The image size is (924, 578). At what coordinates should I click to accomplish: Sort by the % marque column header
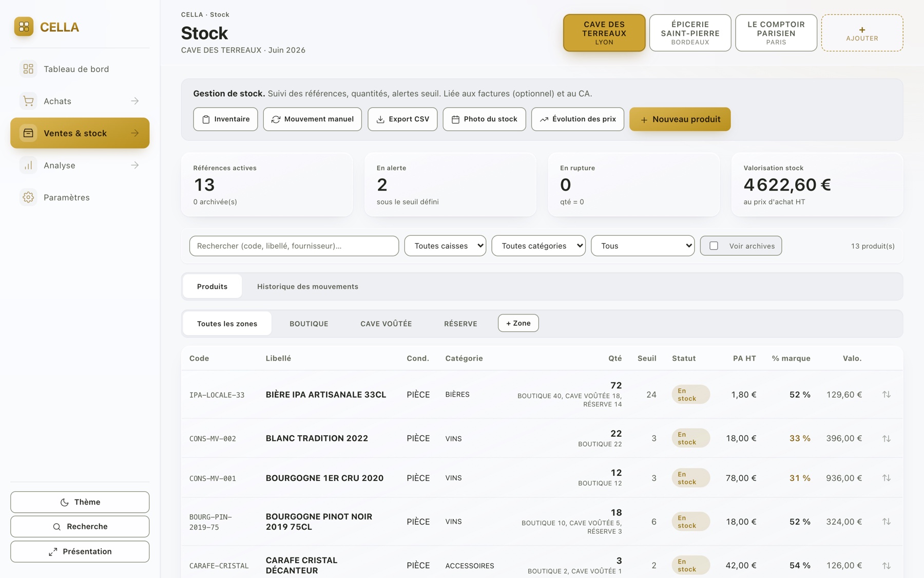[791, 358]
